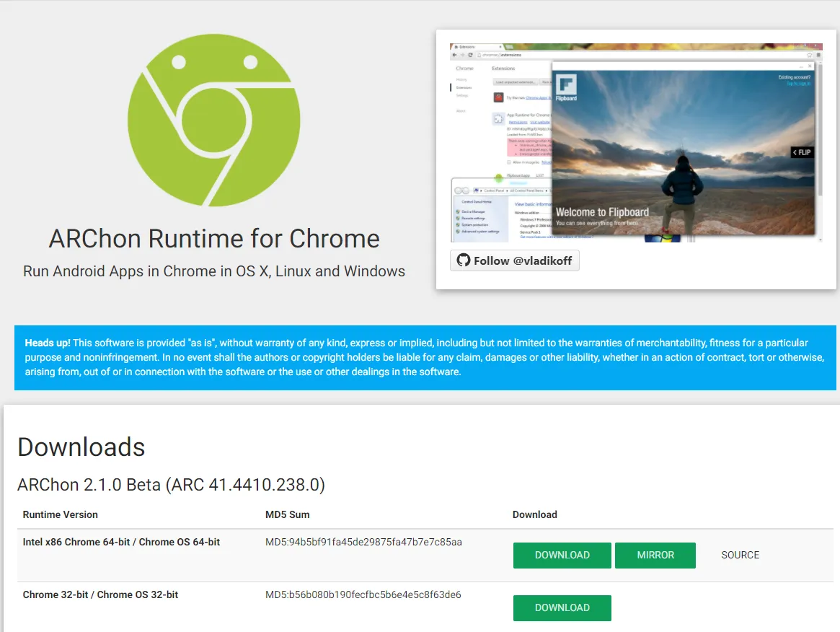Click the DOWNLOAD button for Chrome 32-bit

click(562, 607)
